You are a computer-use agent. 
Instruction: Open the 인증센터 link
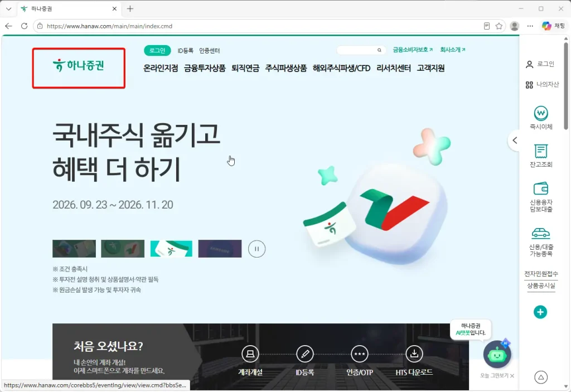(210, 51)
